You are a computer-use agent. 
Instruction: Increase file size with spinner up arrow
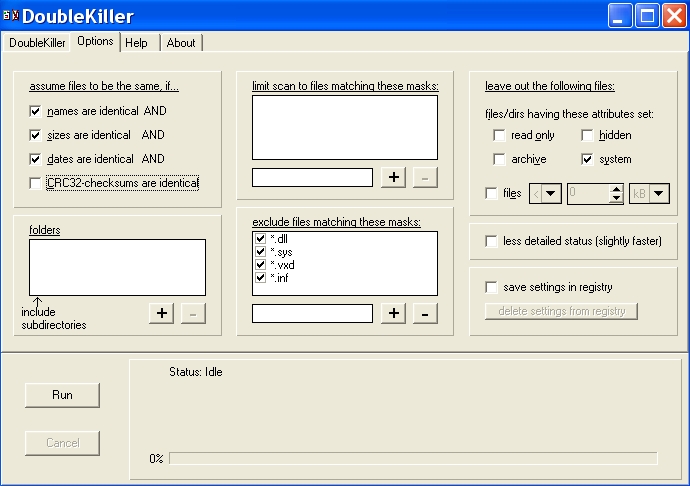(617, 189)
